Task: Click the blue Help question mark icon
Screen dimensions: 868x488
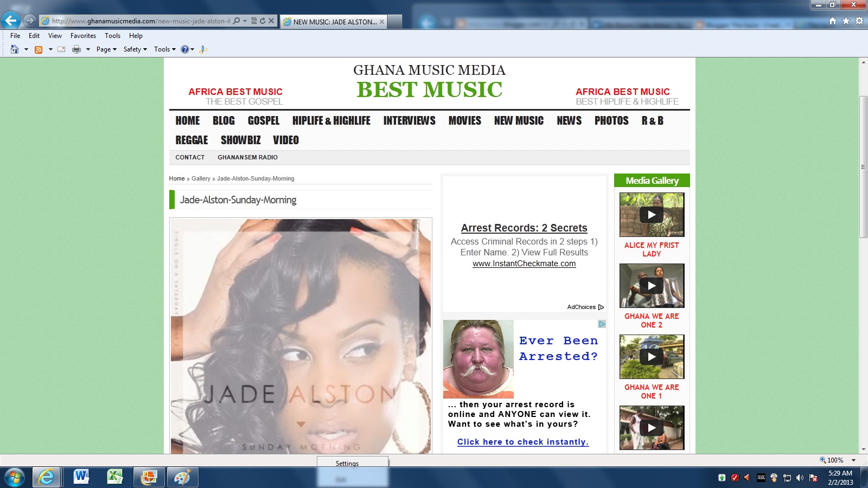Action: (x=185, y=49)
